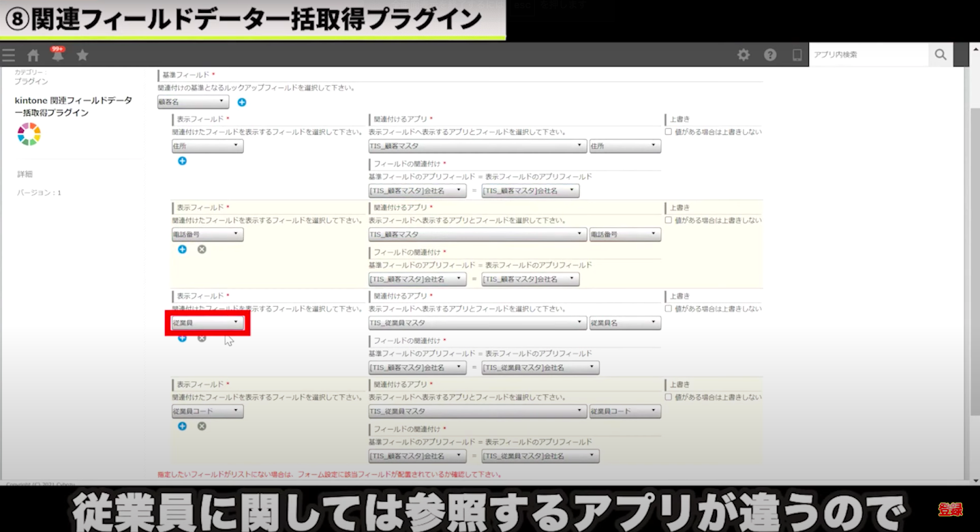Image resolution: width=980 pixels, height=532 pixels.
Task: Open the settings gear icon
Action: click(744, 55)
